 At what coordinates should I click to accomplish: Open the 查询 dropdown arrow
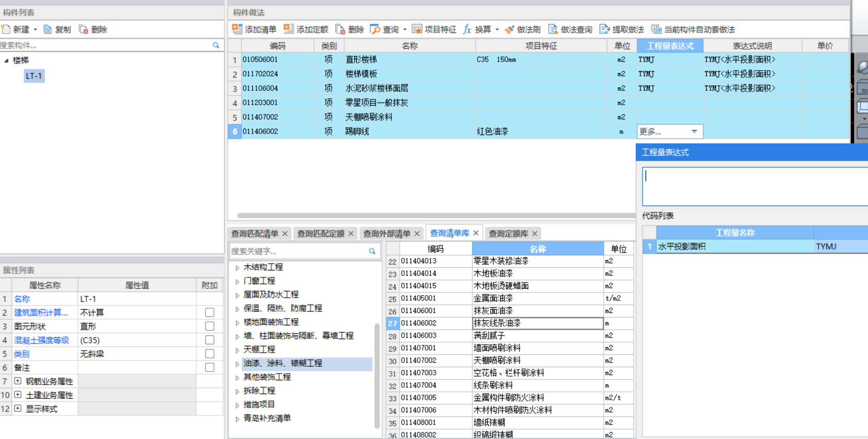point(404,30)
